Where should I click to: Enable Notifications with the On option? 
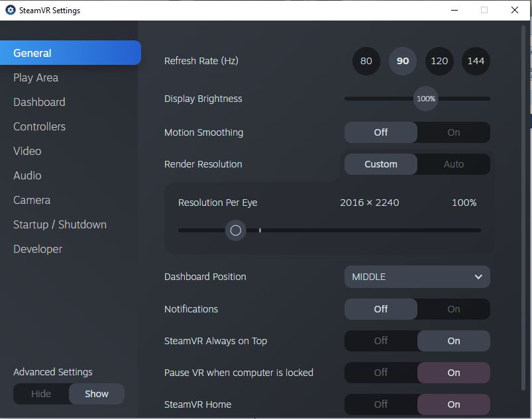[454, 309]
